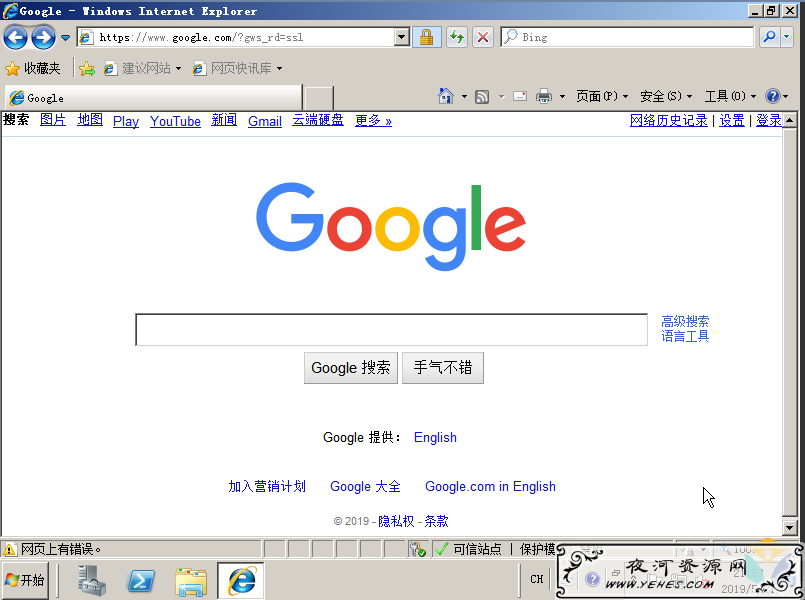
Task: Open the 更多 » more link
Action: [373, 121]
